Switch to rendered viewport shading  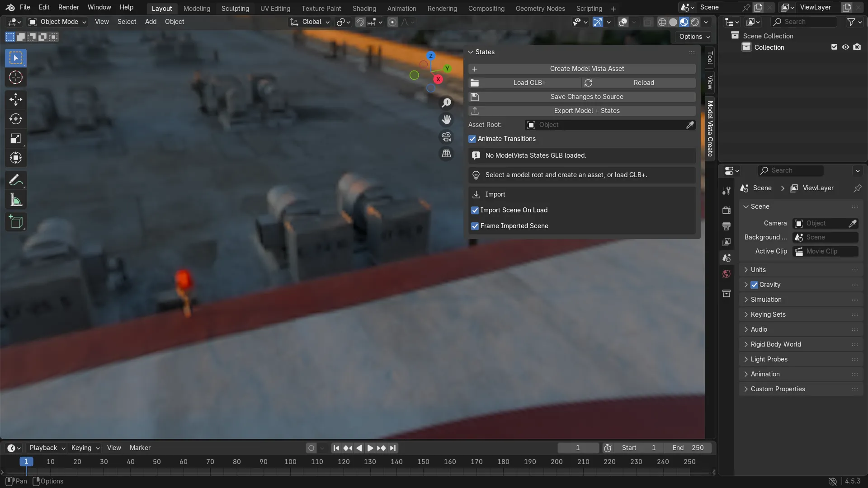pos(695,22)
